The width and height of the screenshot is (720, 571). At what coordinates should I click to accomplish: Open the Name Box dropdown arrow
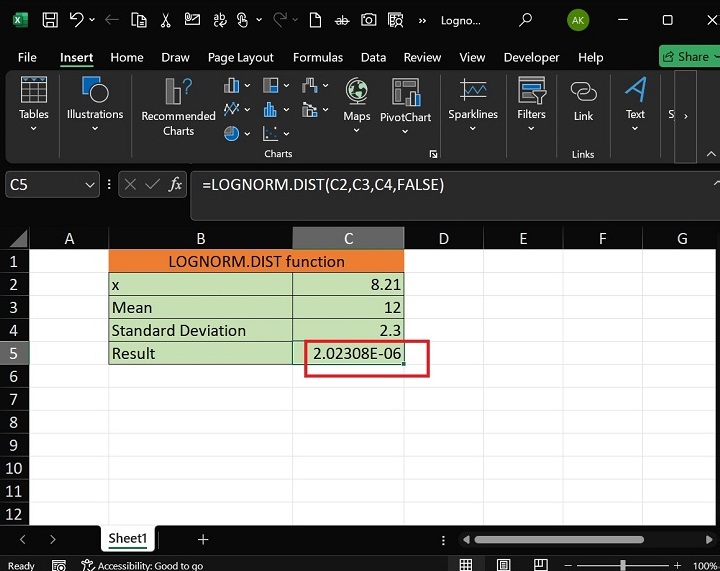pos(89,184)
